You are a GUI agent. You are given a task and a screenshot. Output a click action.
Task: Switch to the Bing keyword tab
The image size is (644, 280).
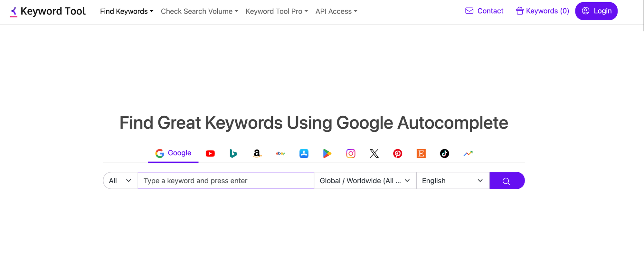click(x=233, y=154)
